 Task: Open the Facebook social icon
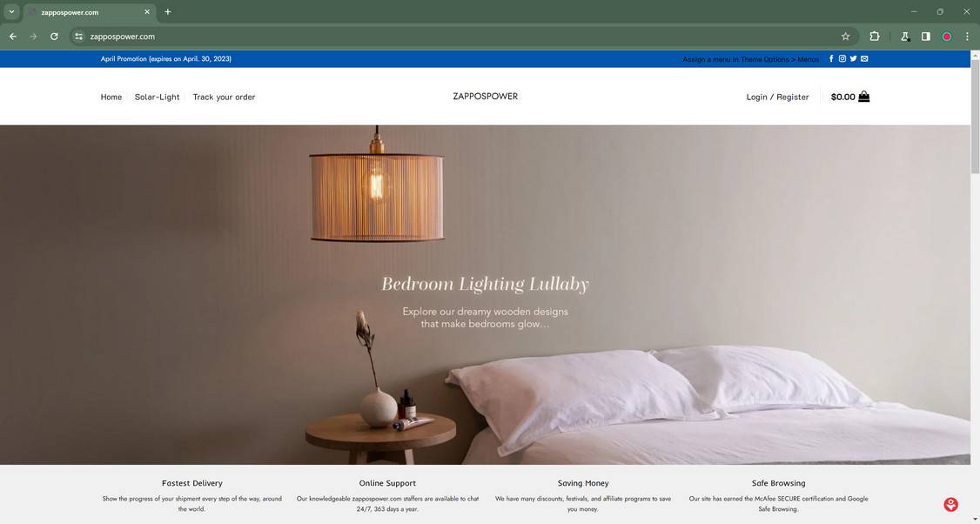click(x=831, y=59)
